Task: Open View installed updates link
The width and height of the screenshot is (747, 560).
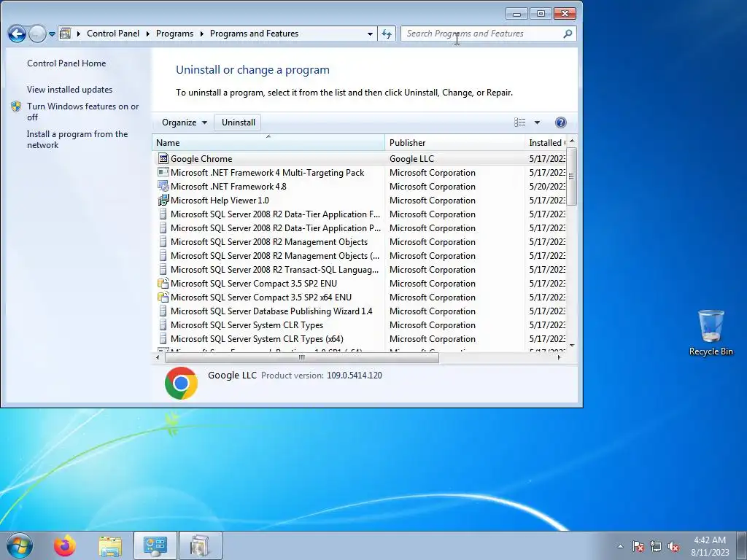Action: coord(69,90)
